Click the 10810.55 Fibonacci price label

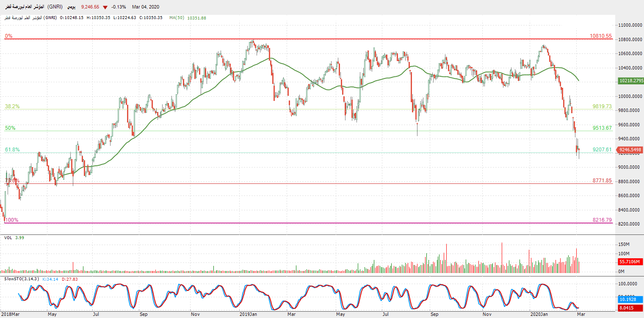pyautogui.click(x=601, y=36)
